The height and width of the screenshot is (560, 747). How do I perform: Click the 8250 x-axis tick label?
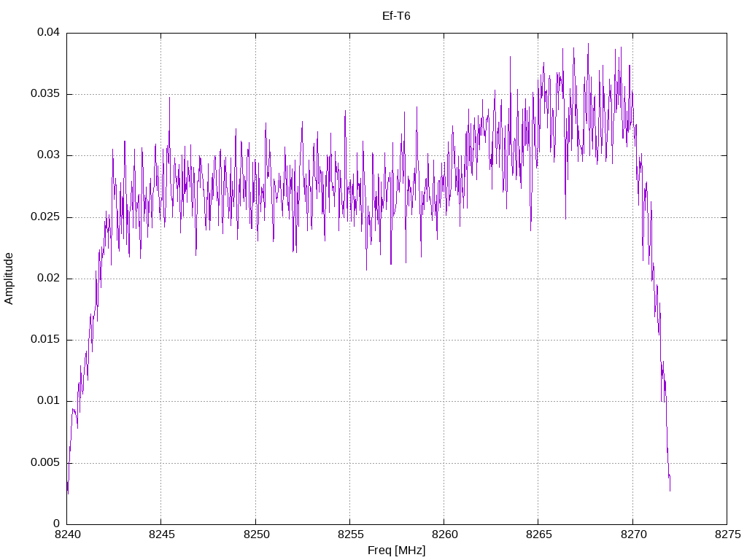tap(256, 534)
